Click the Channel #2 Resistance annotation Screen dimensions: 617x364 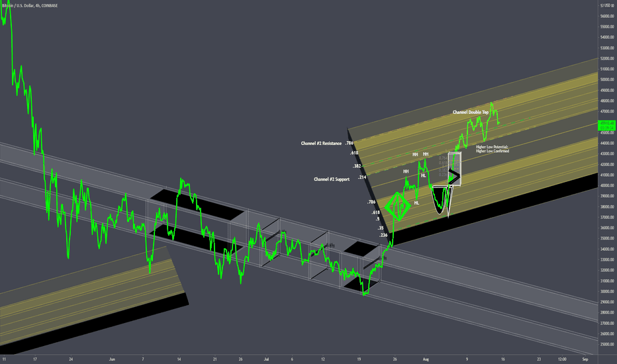(321, 143)
